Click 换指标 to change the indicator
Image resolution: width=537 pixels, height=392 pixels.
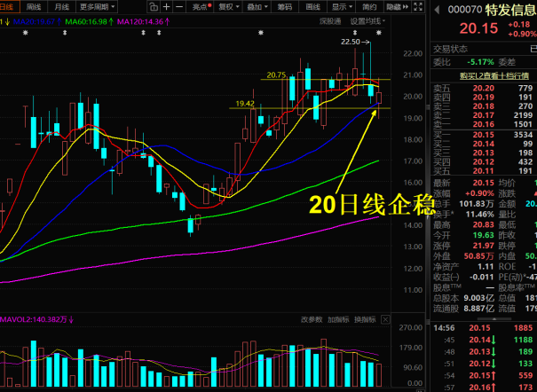tap(365, 319)
